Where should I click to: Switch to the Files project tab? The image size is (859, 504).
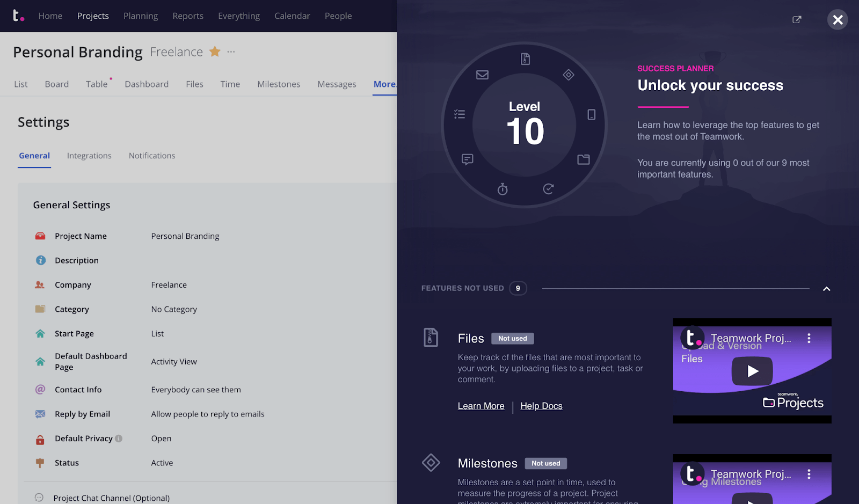(x=194, y=84)
